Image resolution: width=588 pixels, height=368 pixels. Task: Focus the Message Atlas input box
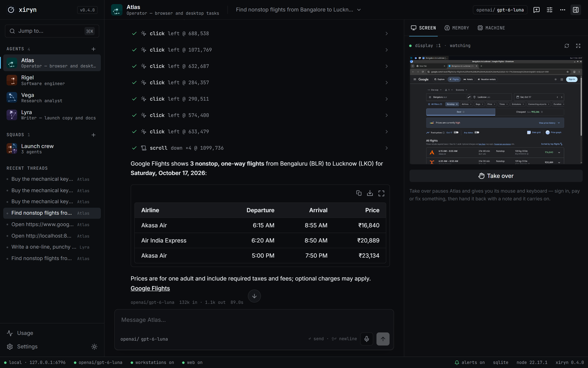point(254,320)
